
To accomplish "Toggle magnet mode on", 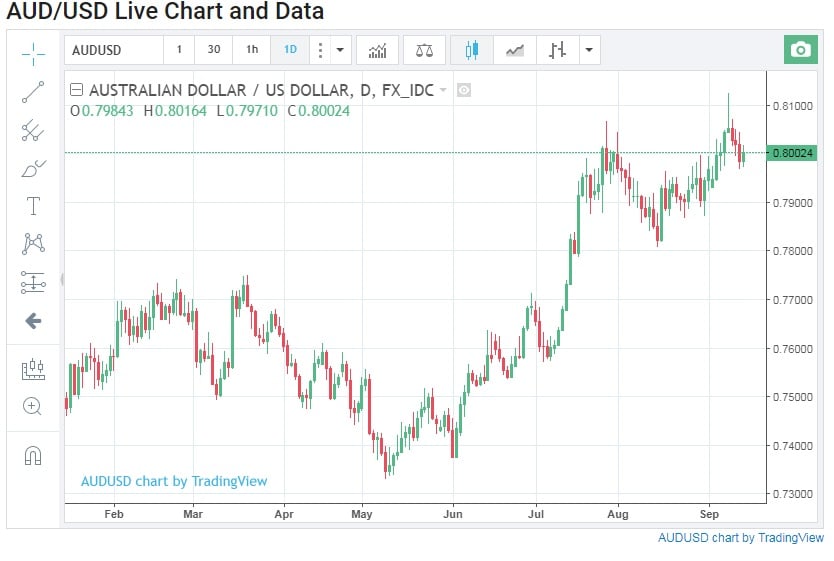I will tap(33, 455).
